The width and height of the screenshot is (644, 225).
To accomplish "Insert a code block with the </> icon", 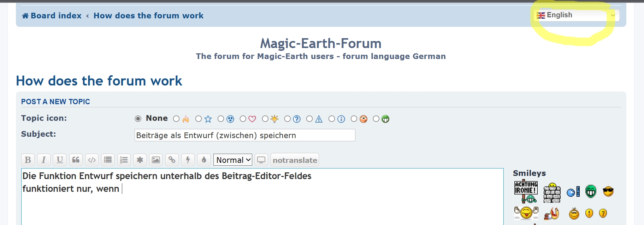I will pyautogui.click(x=92, y=160).
